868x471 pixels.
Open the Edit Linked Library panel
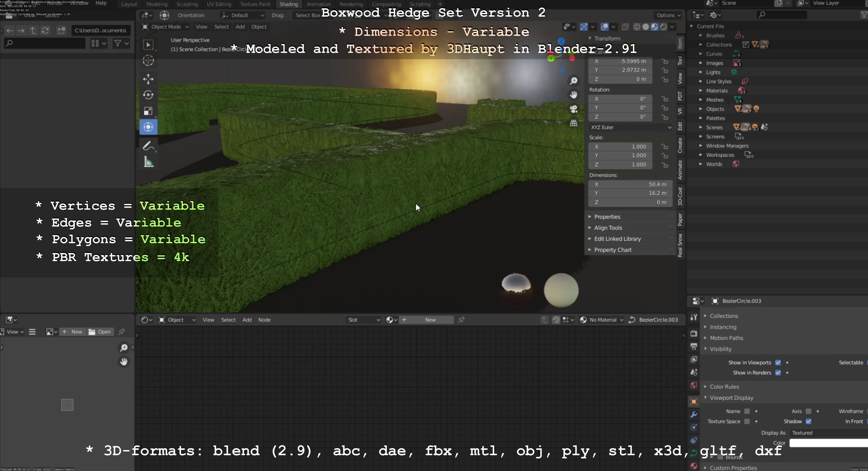click(x=618, y=239)
